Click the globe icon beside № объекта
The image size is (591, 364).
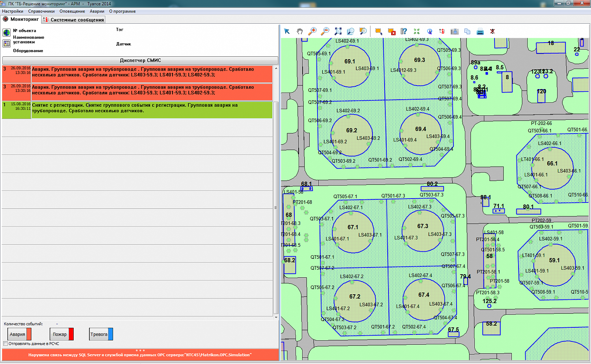(6, 32)
